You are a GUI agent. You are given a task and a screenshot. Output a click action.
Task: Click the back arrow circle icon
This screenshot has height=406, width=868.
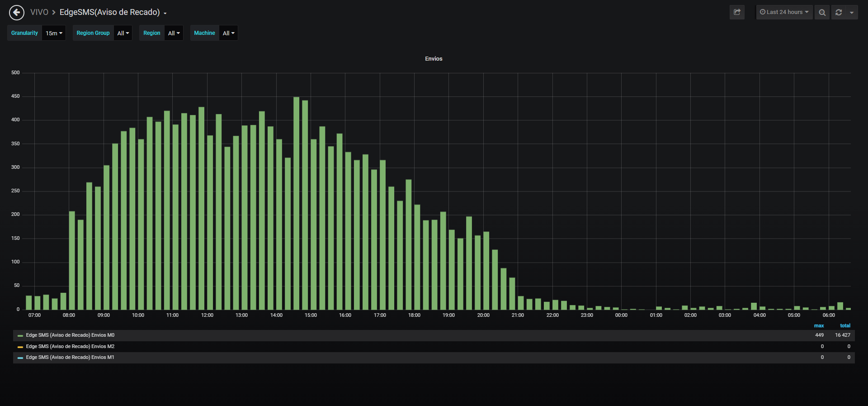pyautogui.click(x=17, y=13)
